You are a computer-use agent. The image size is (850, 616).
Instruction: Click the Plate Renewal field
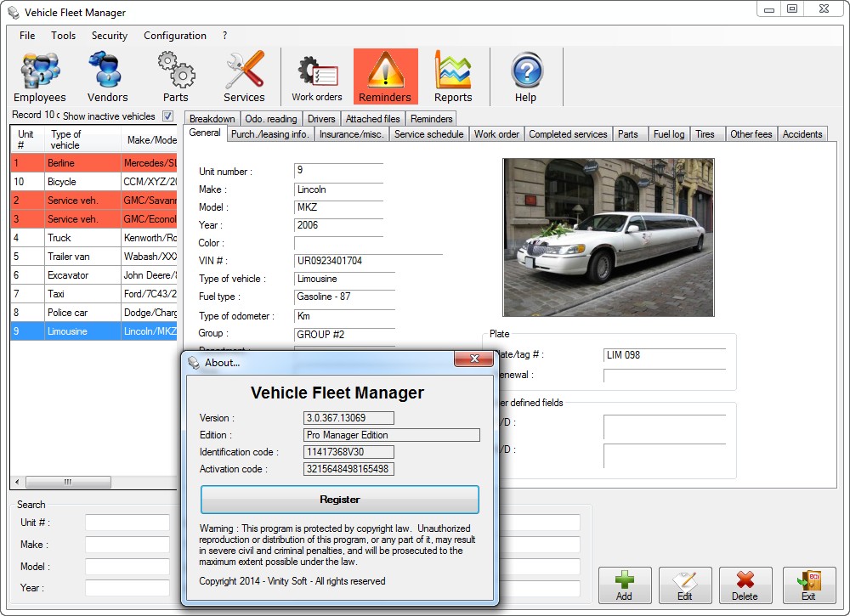click(x=665, y=376)
